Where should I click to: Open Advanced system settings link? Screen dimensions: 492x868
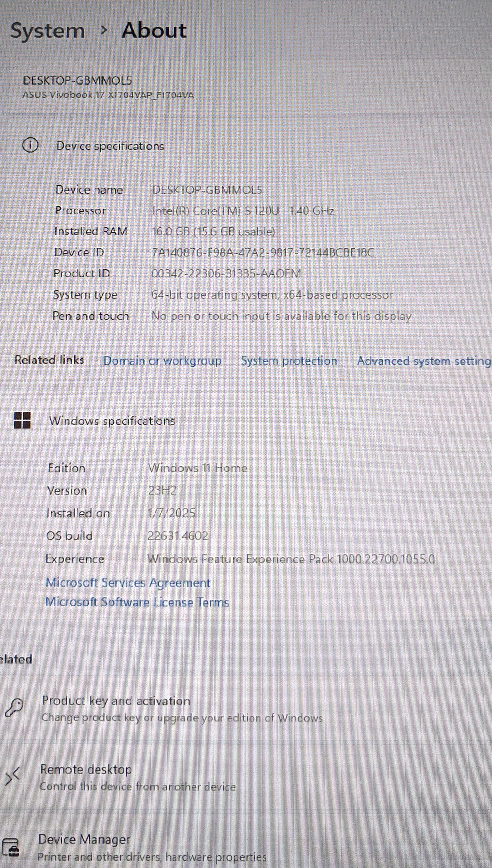[424, 361]
